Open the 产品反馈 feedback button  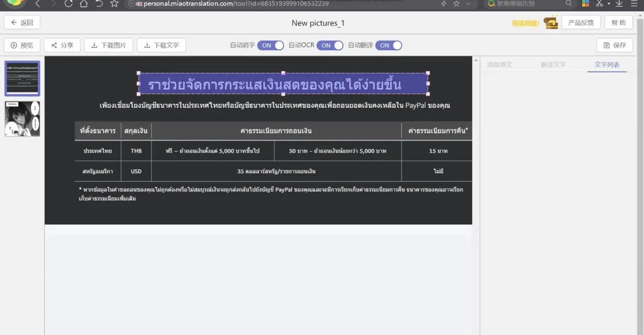tap(581, 23)
